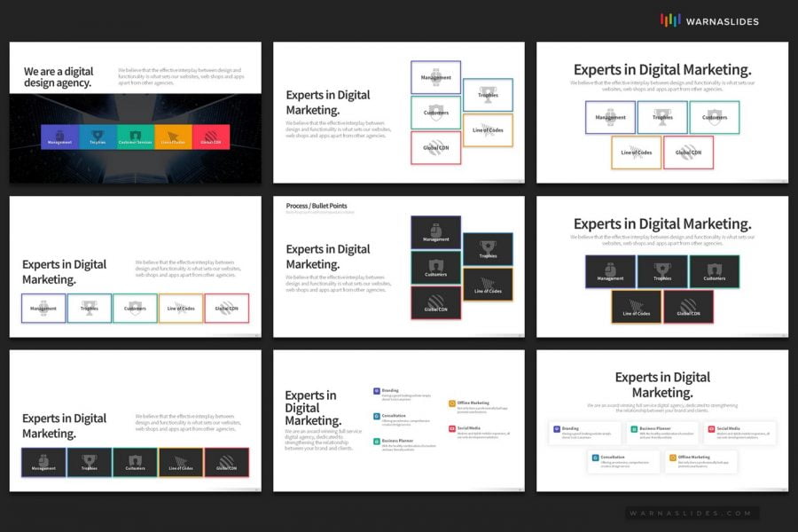Select the green Business Planner icon
The image size is (798, 532).
tap(378, 440)
